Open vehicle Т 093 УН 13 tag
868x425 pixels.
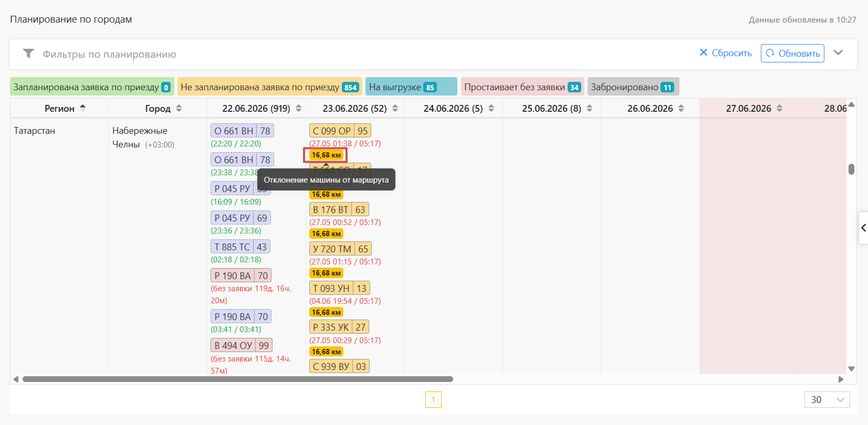click(x=340, y=288)
